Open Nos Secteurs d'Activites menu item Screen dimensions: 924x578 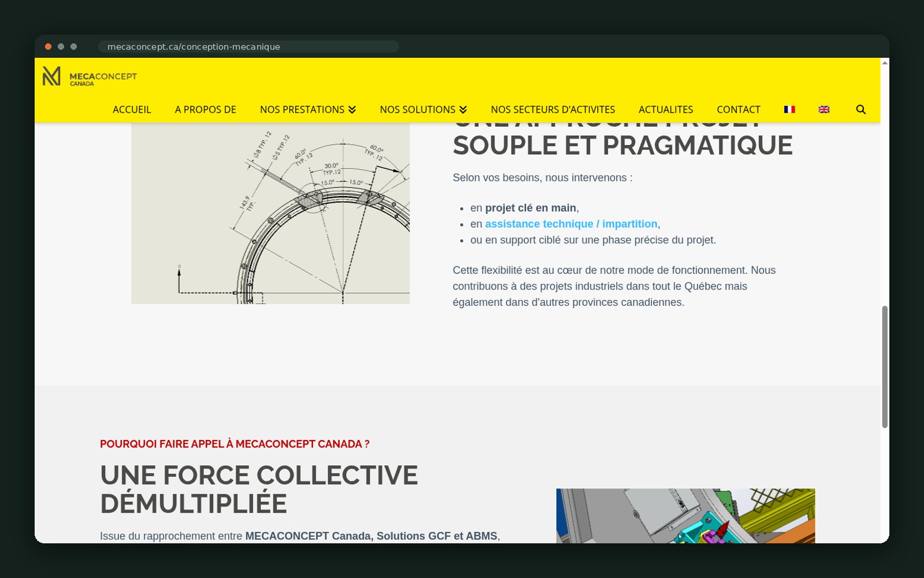553,109
